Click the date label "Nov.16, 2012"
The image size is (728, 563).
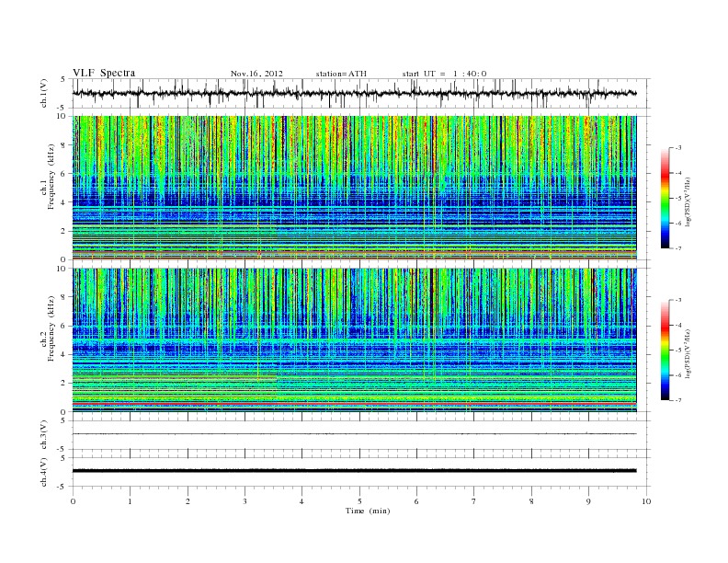click(x=256, y=74)
